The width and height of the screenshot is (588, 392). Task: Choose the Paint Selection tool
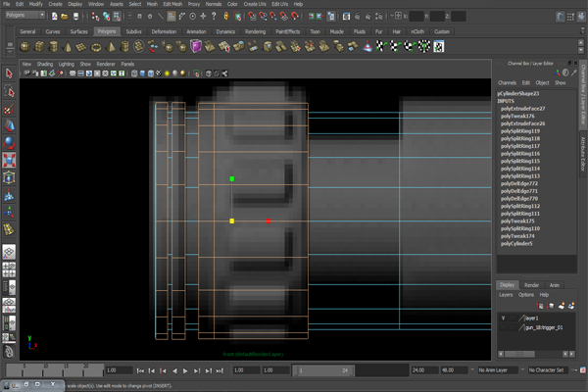(9, 109)
